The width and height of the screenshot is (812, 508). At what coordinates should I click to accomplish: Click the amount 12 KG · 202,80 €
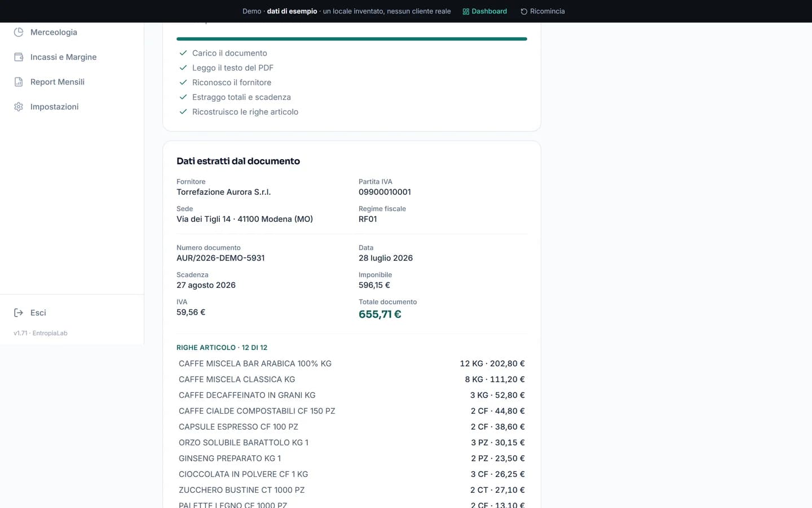coord(492,364)
